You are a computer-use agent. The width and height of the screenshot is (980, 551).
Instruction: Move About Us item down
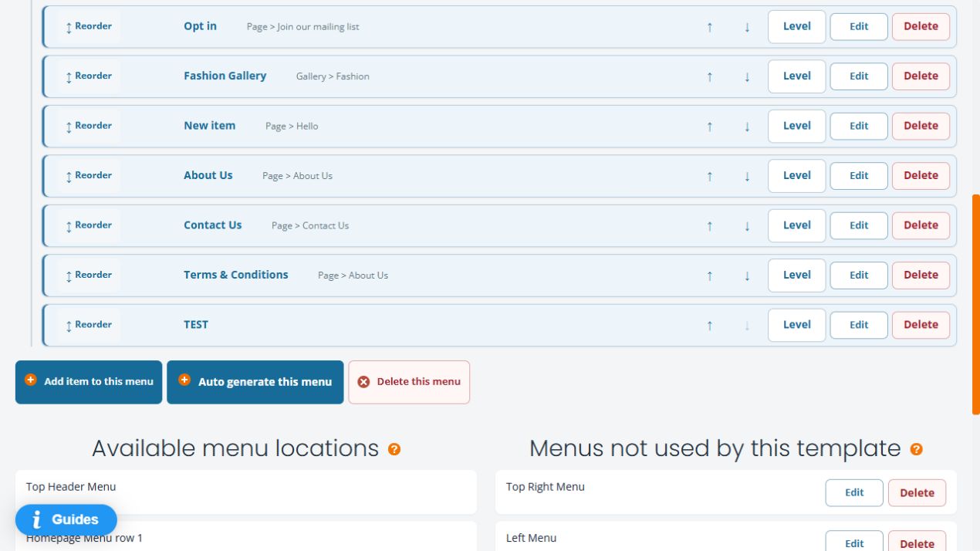[747, 176]
